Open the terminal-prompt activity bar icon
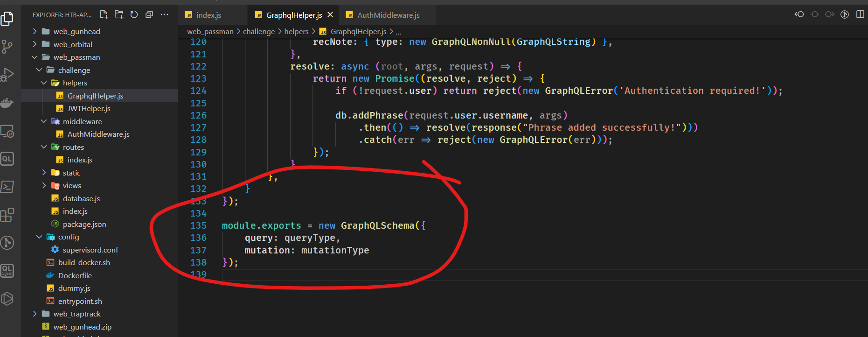The height and width of the screenshot is (337, 868). (7, 187)
